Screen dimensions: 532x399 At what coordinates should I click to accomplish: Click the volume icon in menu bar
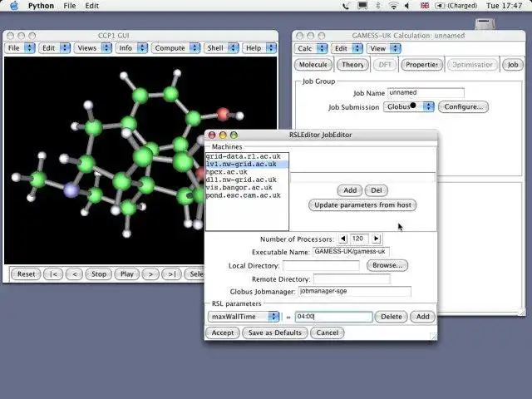click(x=406, y=6)
